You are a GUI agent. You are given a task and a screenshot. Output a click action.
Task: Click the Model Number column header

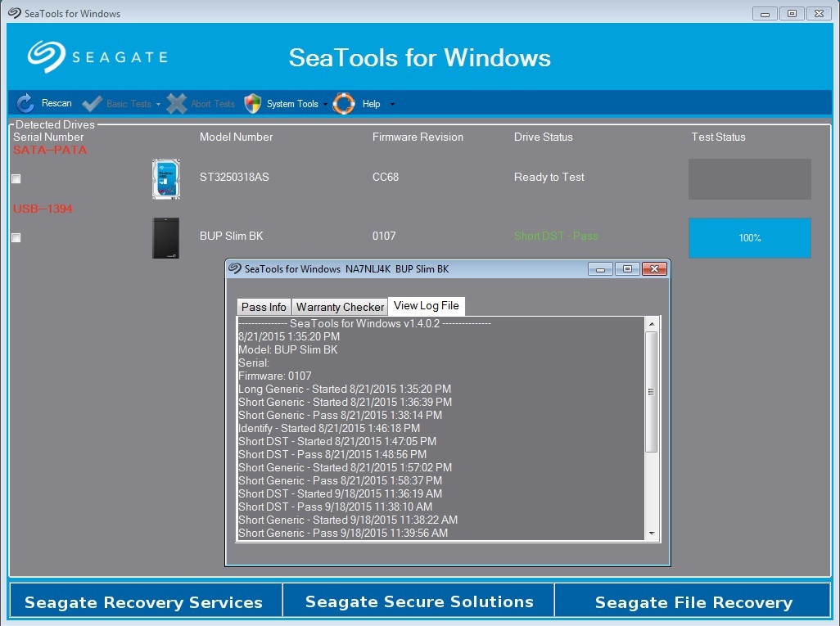237,137
